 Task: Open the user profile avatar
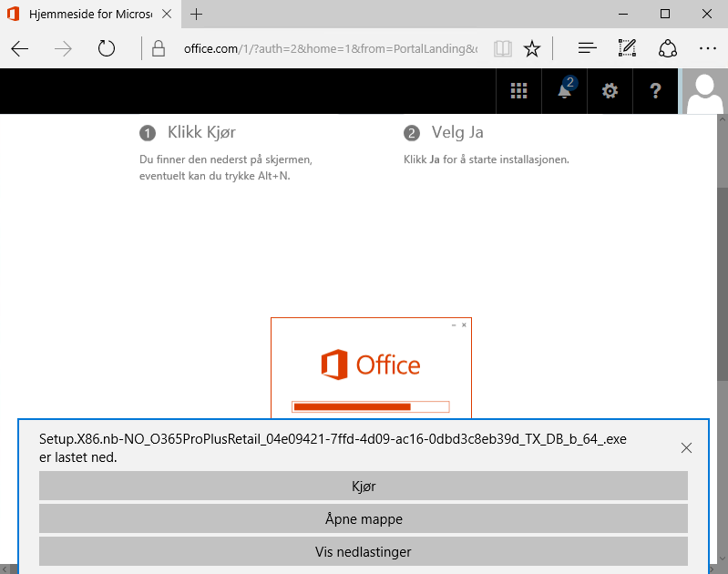pyautogui.click(x=704, y=92)
